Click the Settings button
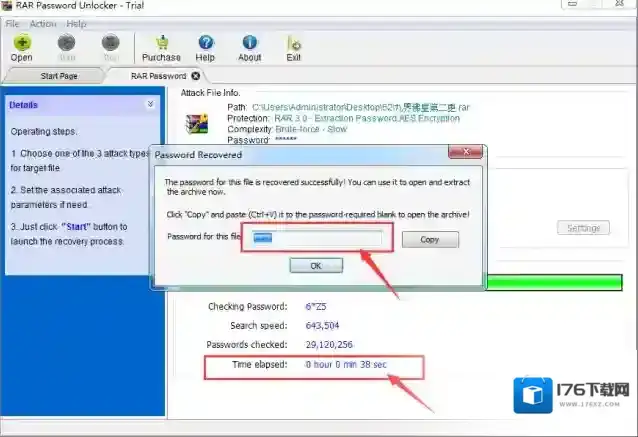Viewport: 638px width, 437px height. click(582, 228)
